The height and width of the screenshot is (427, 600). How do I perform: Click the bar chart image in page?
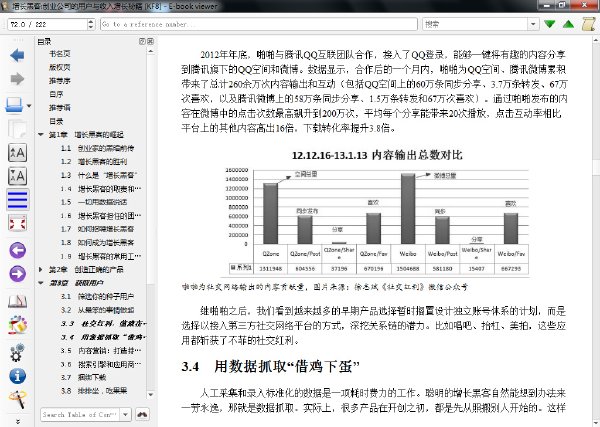tap(377, 212)
